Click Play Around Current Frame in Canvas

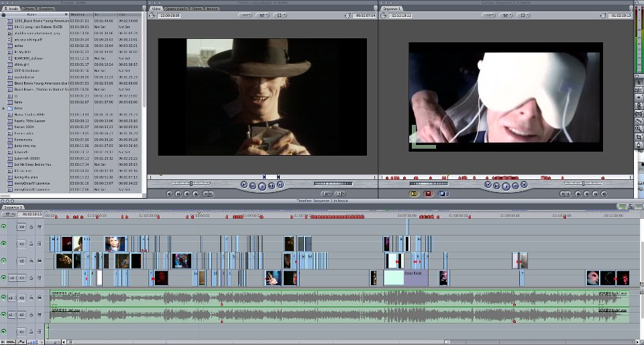point(515,186)
